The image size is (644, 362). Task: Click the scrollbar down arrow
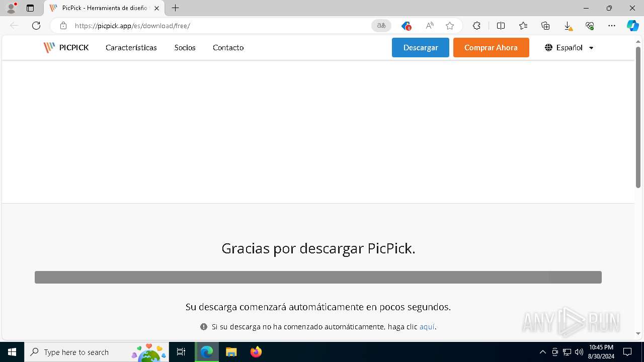pos(638,333)
